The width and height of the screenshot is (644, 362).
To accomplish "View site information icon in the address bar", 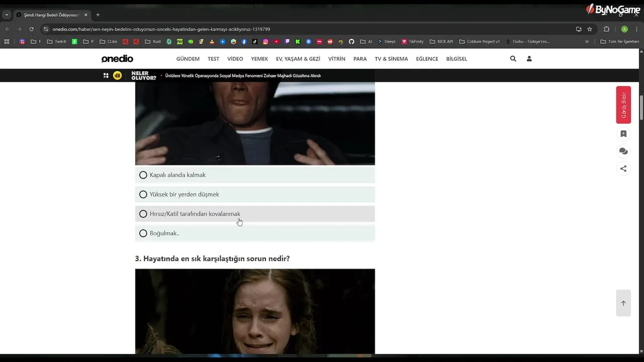I will [46, 29].
